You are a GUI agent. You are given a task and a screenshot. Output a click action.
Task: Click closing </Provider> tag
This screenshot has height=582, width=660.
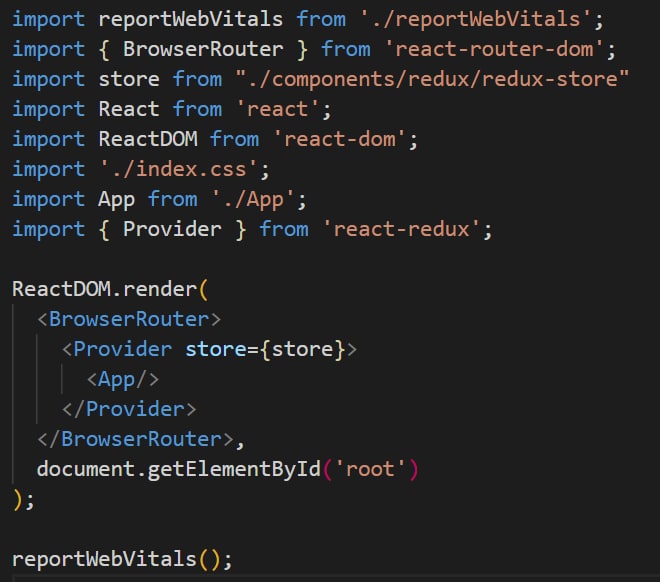coord(129,409)
